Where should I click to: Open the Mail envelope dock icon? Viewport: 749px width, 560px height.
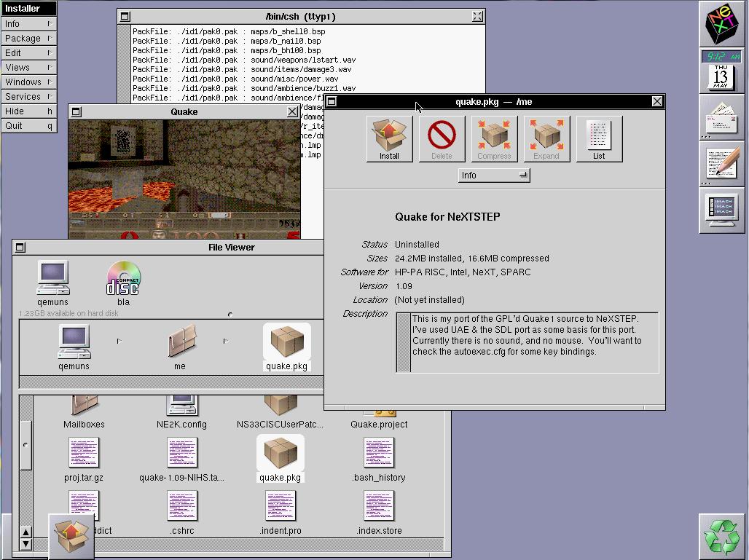tap(722, 117)
